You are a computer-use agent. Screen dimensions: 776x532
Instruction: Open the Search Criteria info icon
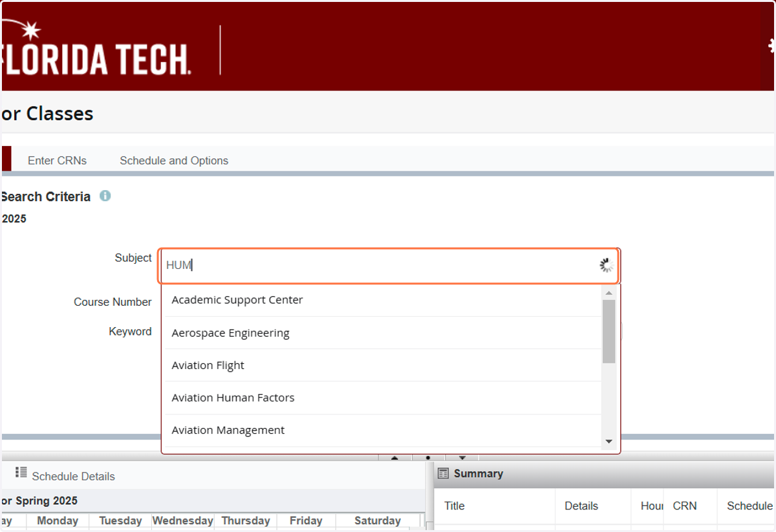point(105,196)
